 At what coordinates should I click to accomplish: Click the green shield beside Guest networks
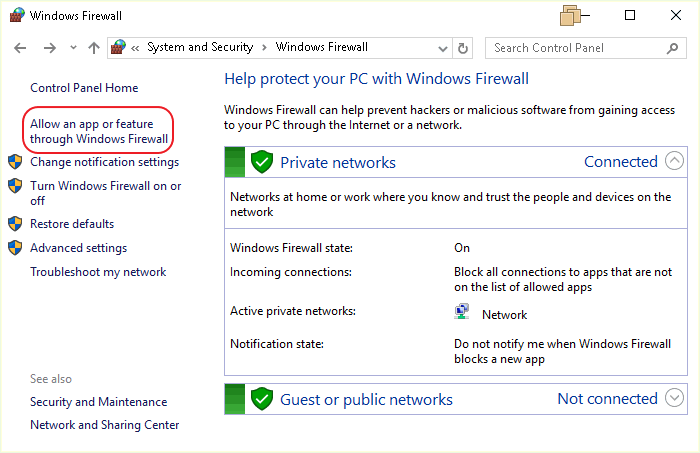262,399
